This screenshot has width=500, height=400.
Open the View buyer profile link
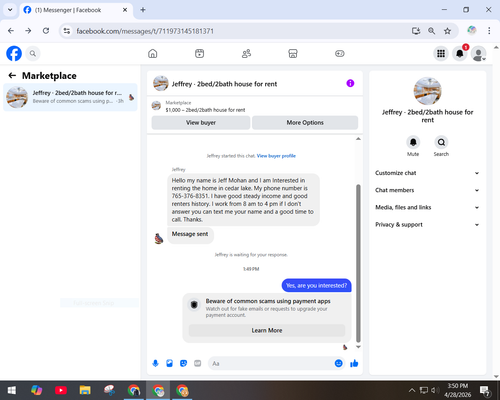[x=276, y=156]
